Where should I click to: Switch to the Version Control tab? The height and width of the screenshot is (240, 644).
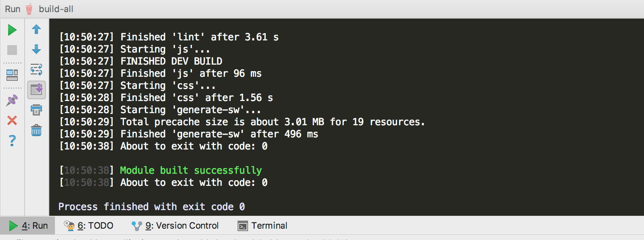[183, 225]
